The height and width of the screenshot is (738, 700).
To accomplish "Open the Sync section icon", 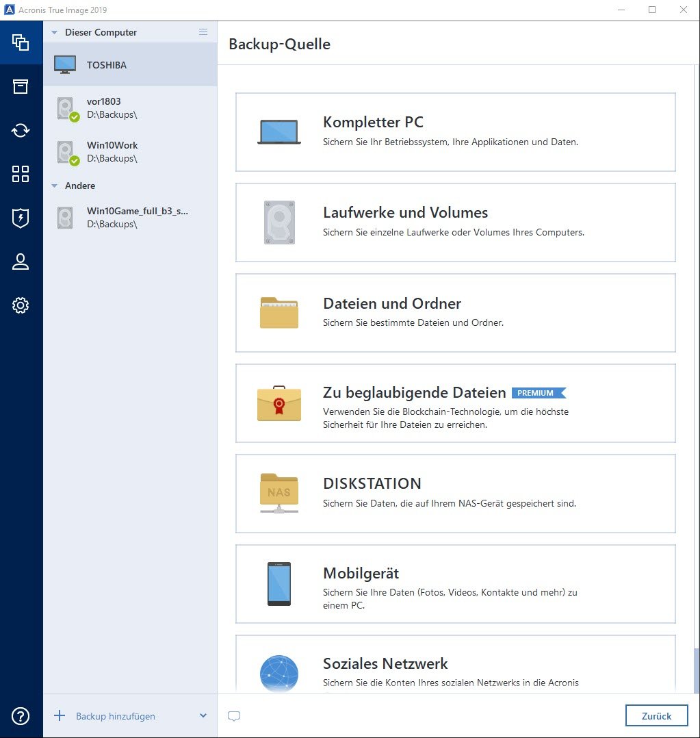I will coord(21,130).
